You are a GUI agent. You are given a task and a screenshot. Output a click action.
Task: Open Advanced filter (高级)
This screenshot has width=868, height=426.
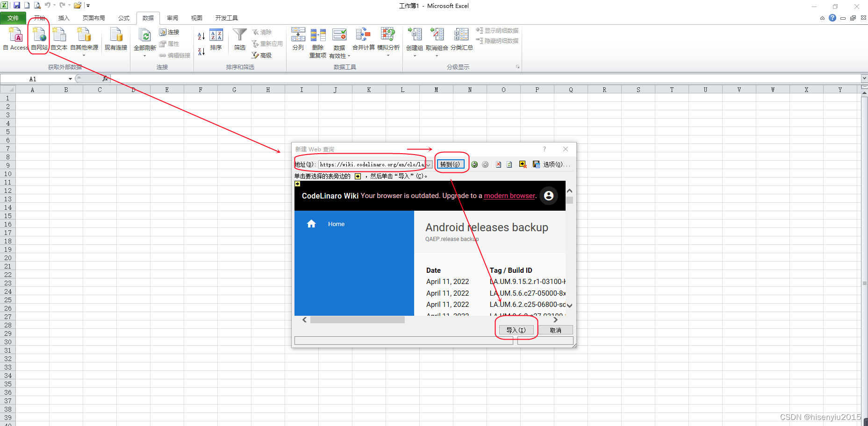point(262,55)
